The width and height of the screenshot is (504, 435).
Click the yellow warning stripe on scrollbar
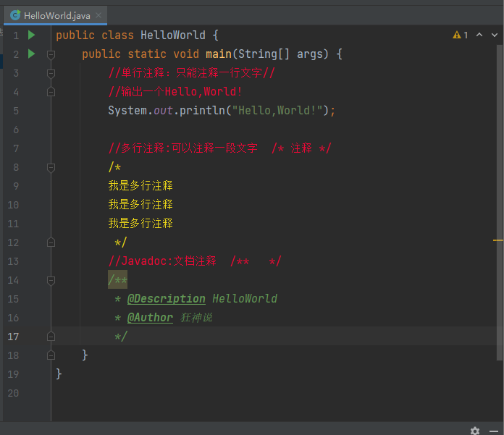[x=497, y=240]
